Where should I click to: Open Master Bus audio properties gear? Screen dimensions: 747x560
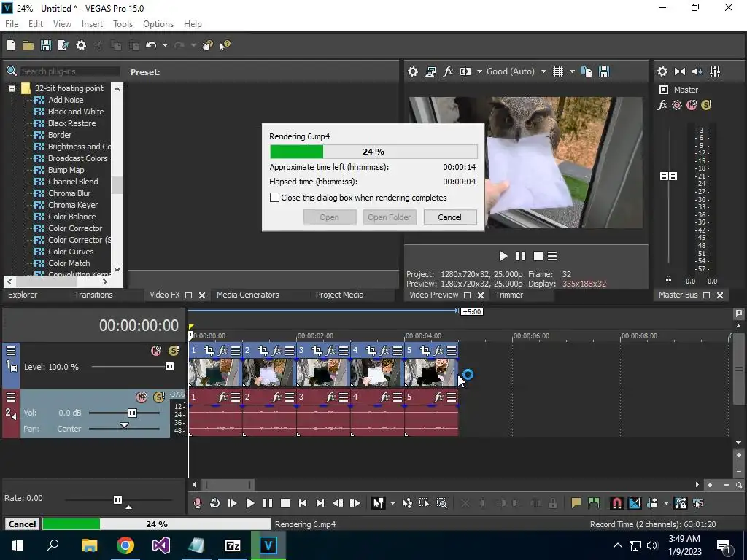662,71
